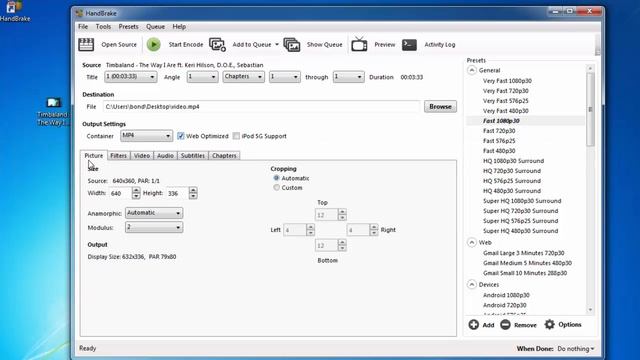Toggle the Web Optimized checkbox
Screen dimensions: 640x360
pos(181,136)
